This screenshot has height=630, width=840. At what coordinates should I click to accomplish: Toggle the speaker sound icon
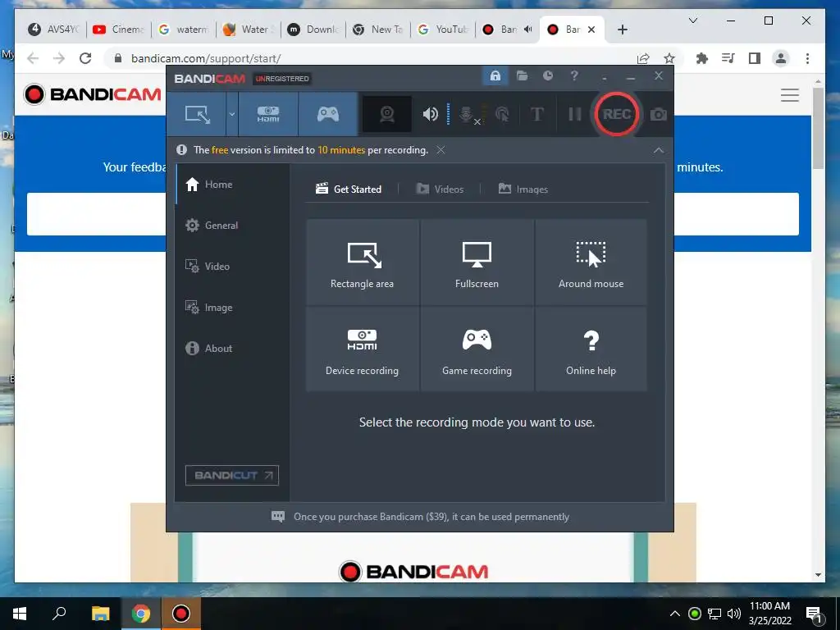point(430,114)
